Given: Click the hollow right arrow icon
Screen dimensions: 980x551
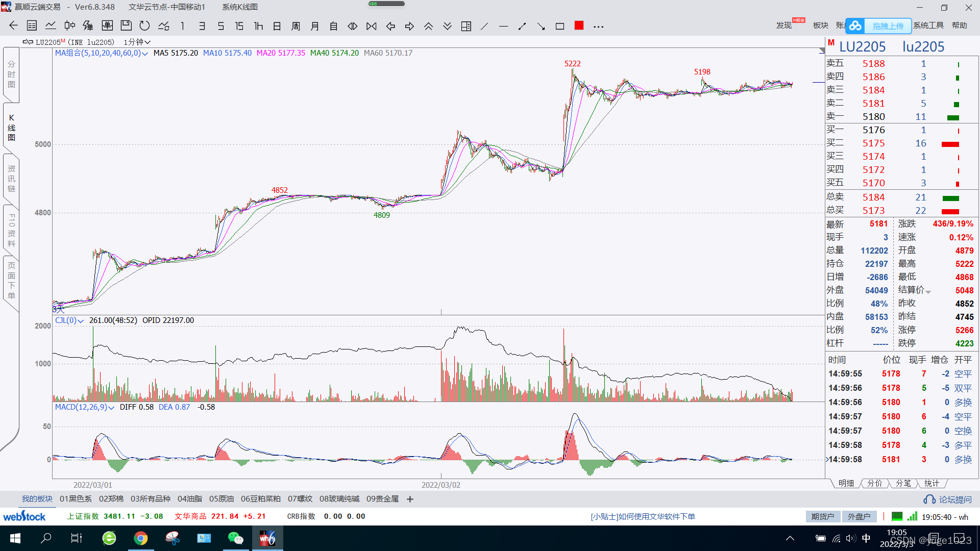Looking at the screenshot, I should pos(409,26).
